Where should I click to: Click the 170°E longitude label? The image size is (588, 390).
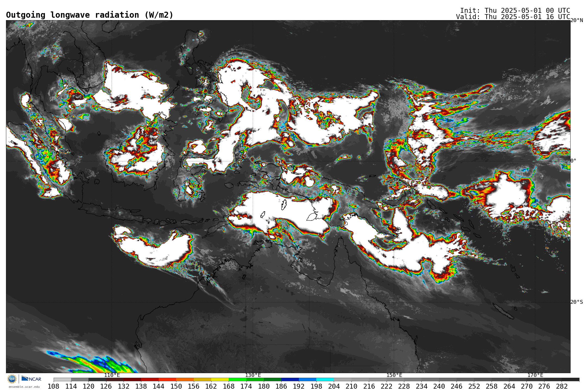pyautogui.click(x=535, y=375)
